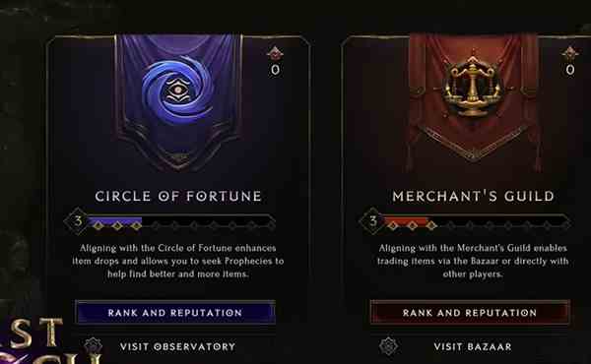Image resolution: width=591 pixels, height=364 pixels.
Task: Click the Circle of Fortune title text
Action: click(178, 196)
